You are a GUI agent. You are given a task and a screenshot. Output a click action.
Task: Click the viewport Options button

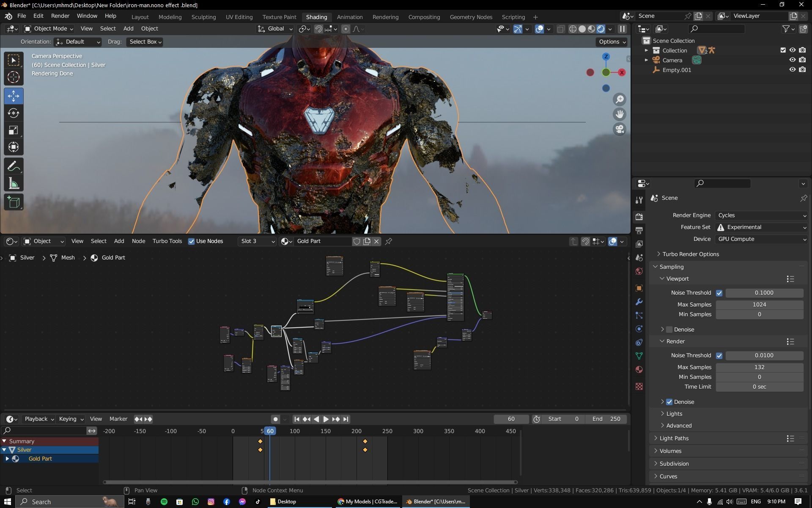tap(612, 42)
